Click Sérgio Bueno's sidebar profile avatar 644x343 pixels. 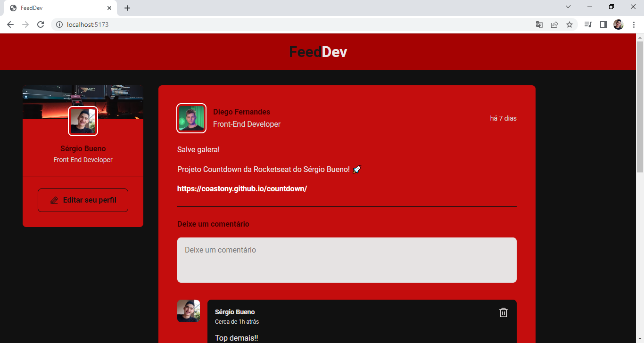pyautogui.click(x=83, y=121)
